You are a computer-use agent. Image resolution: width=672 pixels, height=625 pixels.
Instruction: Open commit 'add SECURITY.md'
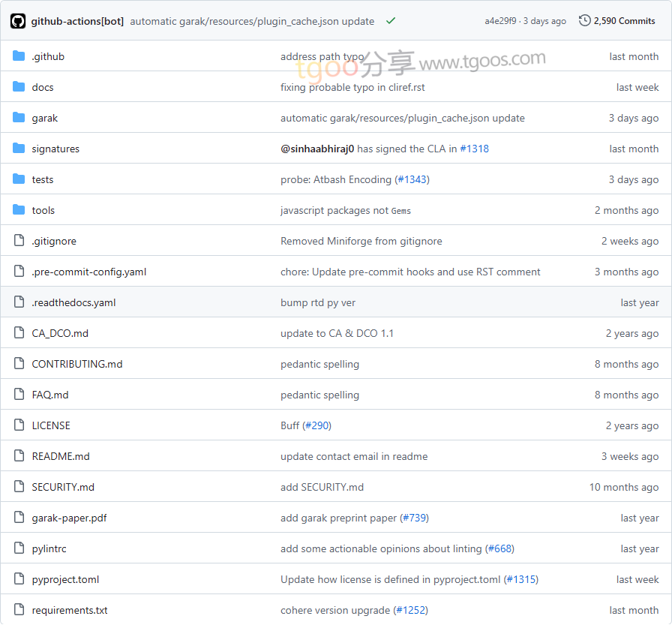[322, 488]
